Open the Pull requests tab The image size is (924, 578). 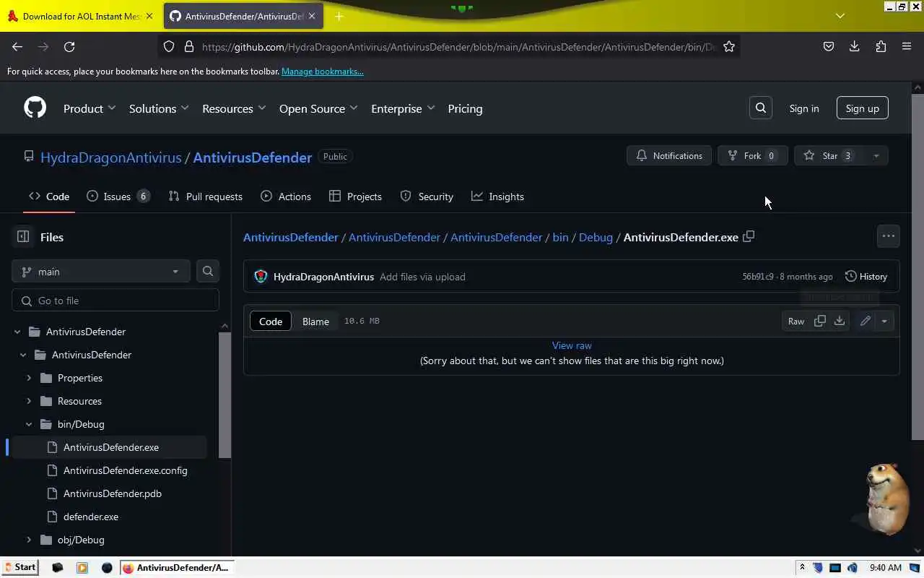(205, 197)
